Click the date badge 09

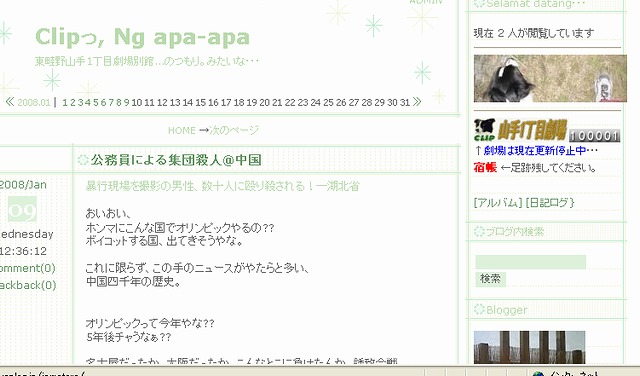tap(22, 209)
